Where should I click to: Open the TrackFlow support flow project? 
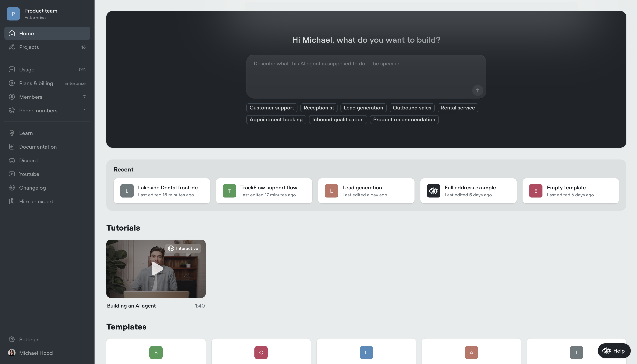(264, 190)
